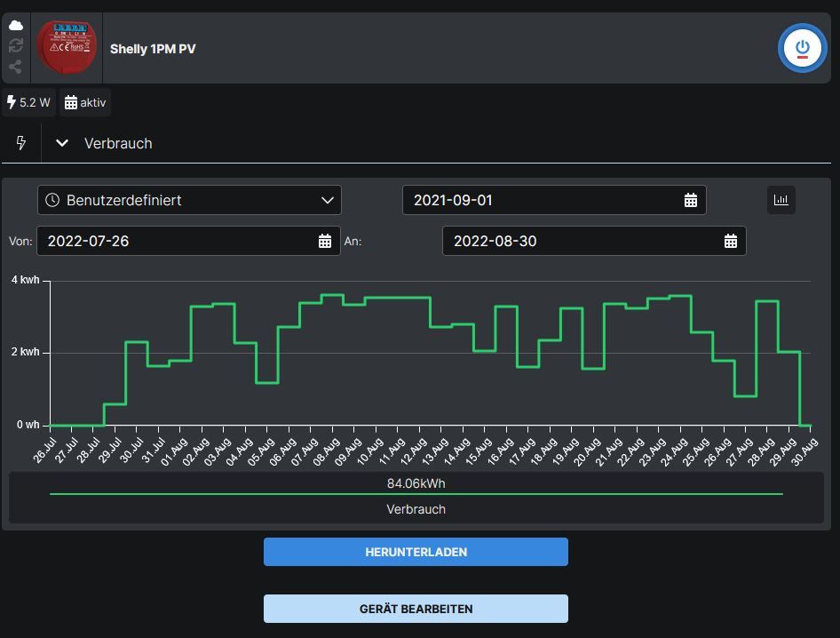
Task: Click the Von date field 2022-07-26
Action: (188, 241)
